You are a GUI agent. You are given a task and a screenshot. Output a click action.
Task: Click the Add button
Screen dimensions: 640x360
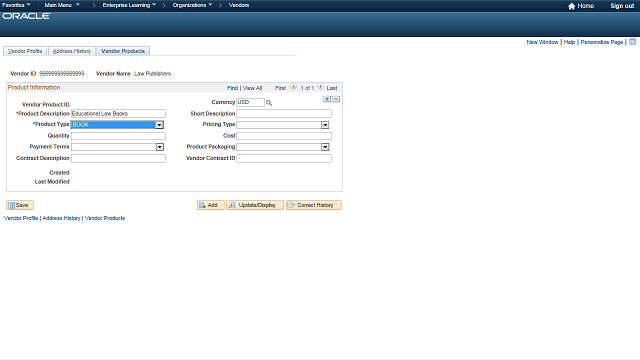(x=211, y=205)
